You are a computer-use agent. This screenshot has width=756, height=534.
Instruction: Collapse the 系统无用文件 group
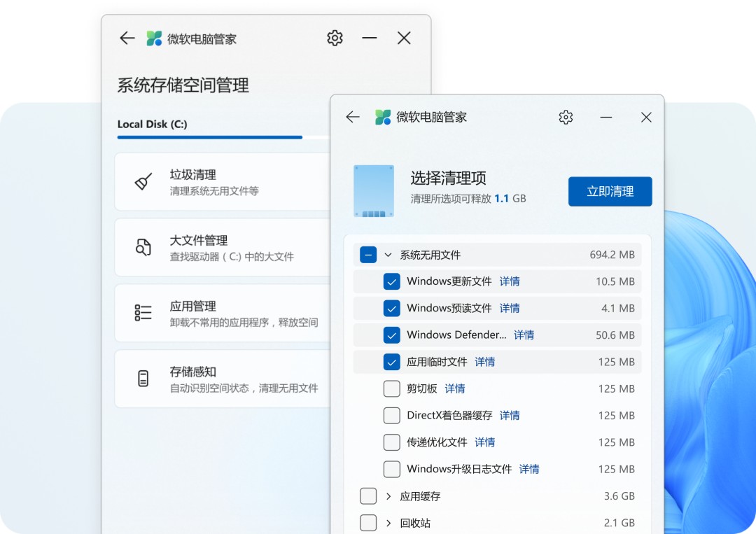click(388, 255)
